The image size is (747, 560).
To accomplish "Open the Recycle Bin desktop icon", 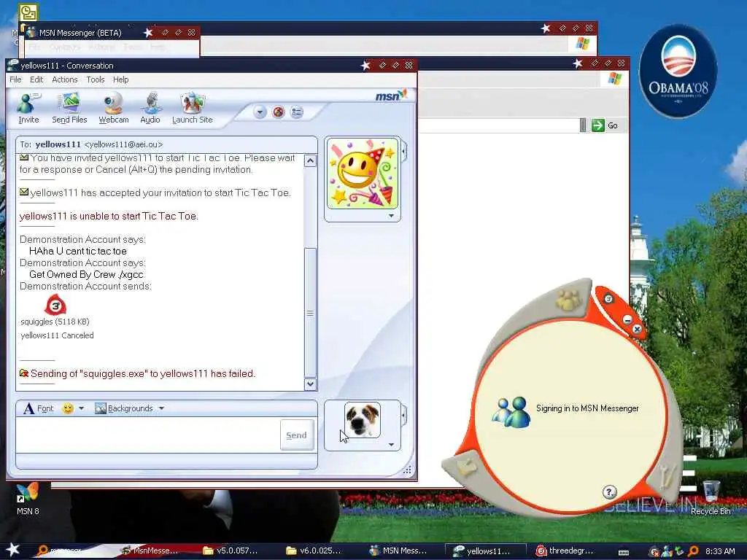I will pyautogui.click(x=711, y=497).
